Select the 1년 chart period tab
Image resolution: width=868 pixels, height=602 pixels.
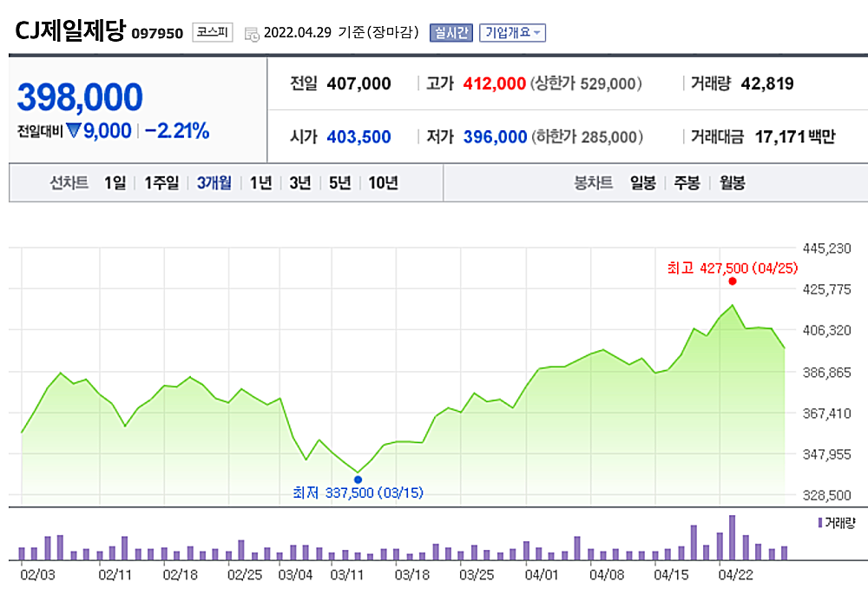point(260,183)
